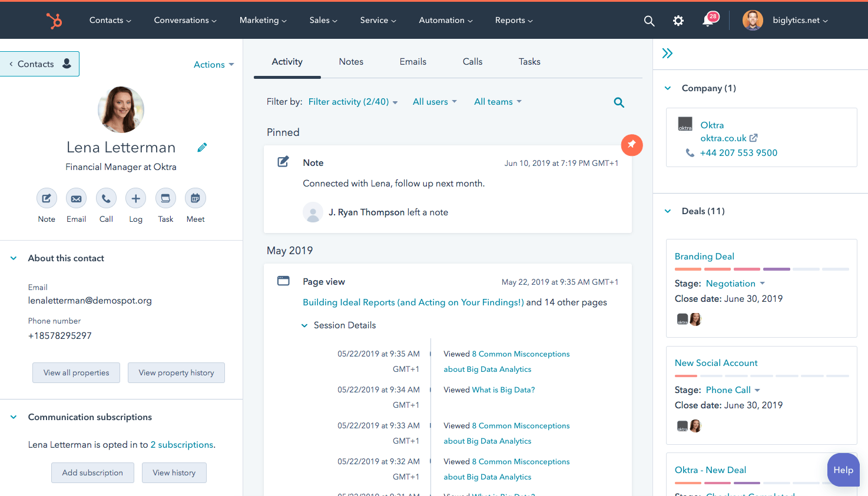Collapse About this contact section
Image resolution: width=868 pixels, height=496 pixels.
(14, 258)
